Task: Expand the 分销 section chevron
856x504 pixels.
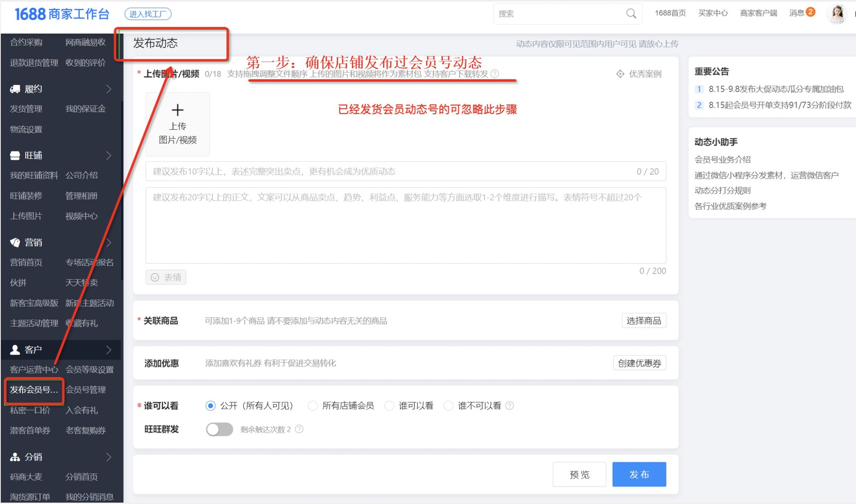Action: [109, 457]
